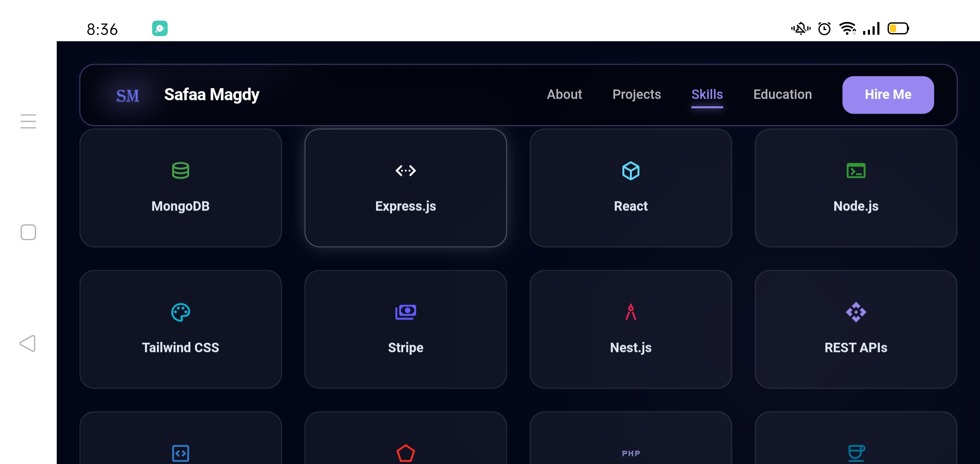Viewport: 980px width, 464px height.
Task: Click the SM logo in navbar
Action: click(128, 95)
